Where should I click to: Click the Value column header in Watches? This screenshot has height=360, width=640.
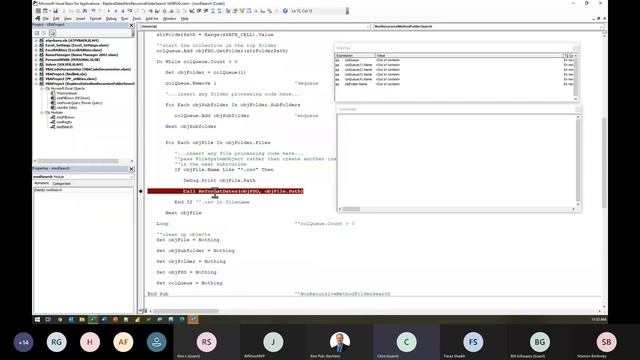pos(469,56)
